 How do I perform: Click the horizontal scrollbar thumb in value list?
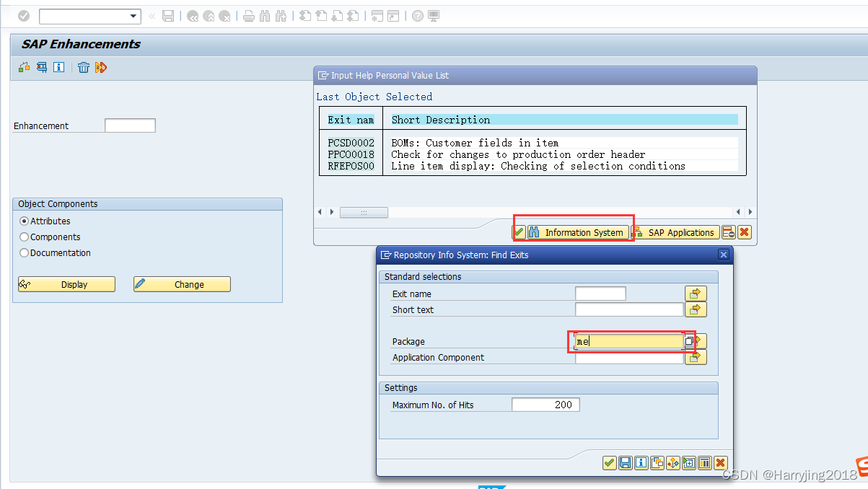(x=364, y=212)
